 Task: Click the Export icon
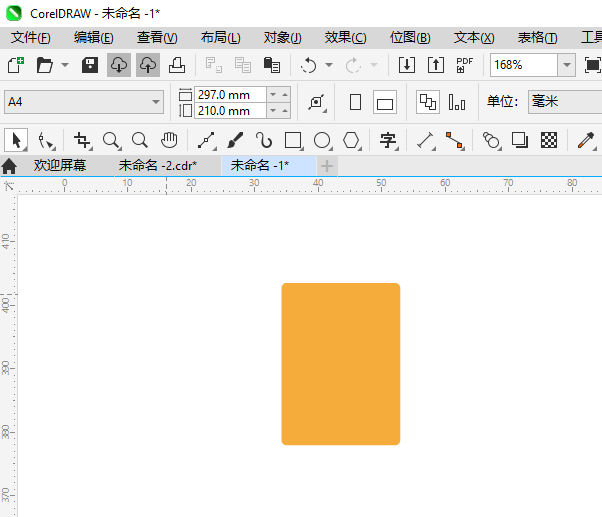[x=436, y=65]
